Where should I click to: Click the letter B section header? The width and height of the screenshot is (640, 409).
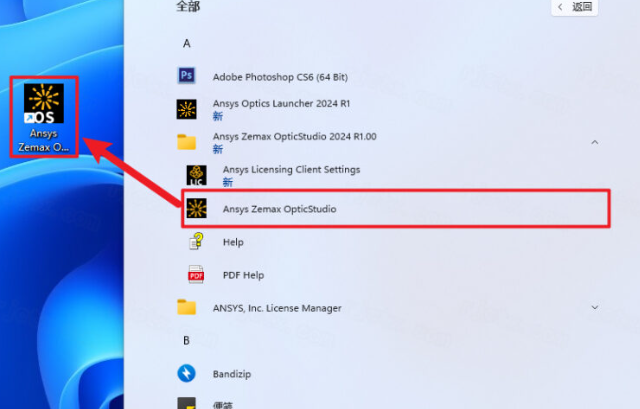(186, 340)
